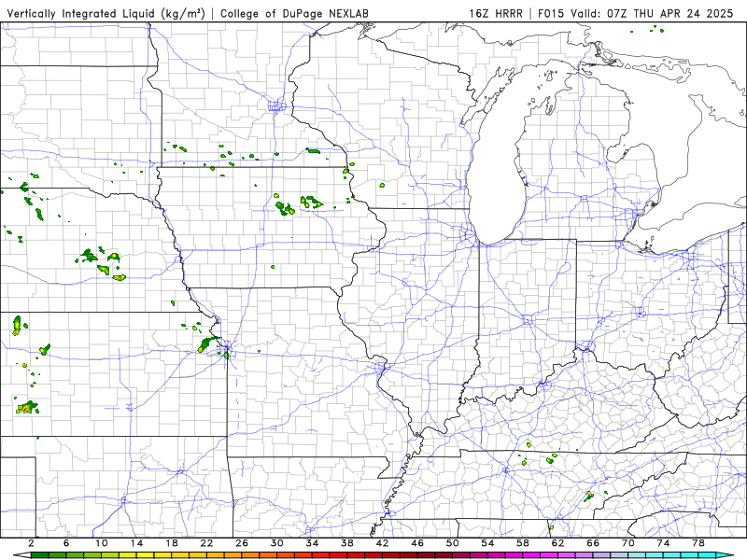Click the color scale label '78'
The image size is (747, 560).
[698, 543]
